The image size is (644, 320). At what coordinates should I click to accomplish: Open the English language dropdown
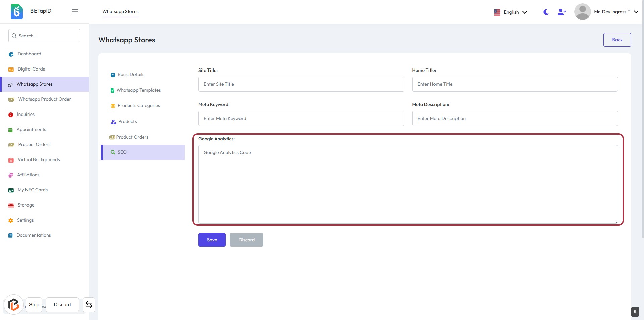coord(511,12)
